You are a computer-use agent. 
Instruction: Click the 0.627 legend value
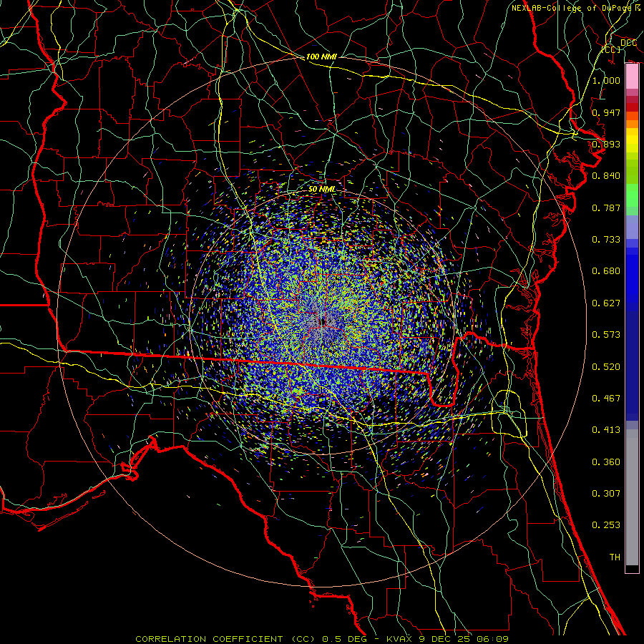point(606,303)
